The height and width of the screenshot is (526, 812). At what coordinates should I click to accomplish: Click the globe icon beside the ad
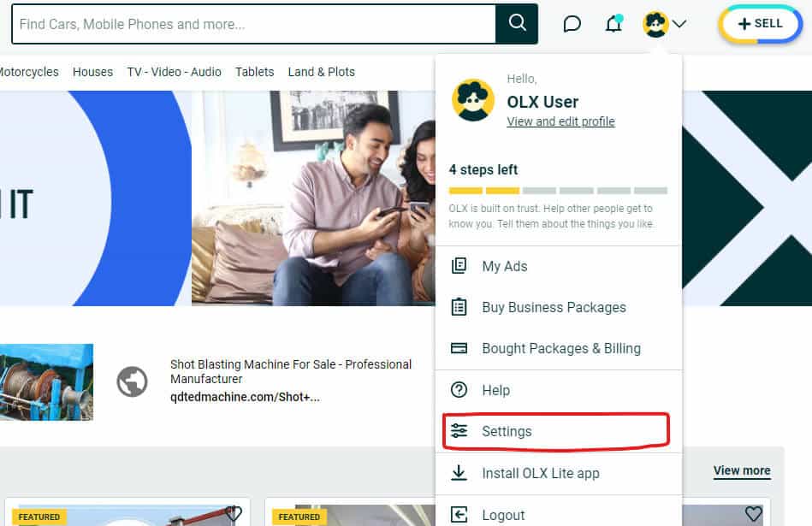click(132, 382)
